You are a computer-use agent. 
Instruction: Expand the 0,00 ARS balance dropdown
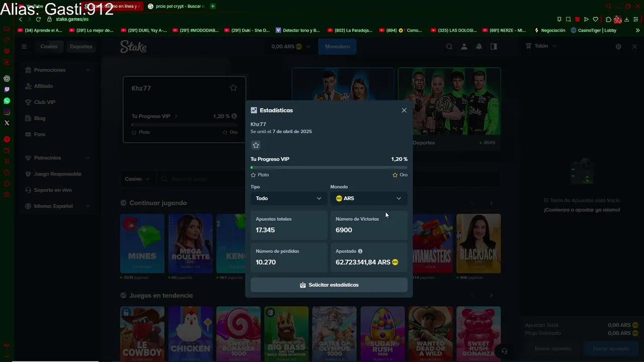pyautogui.click(x=291, y=47)
